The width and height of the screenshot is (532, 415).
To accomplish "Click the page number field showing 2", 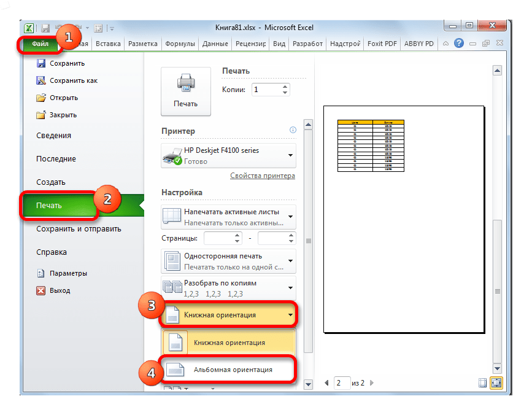I will coord(342,382).
